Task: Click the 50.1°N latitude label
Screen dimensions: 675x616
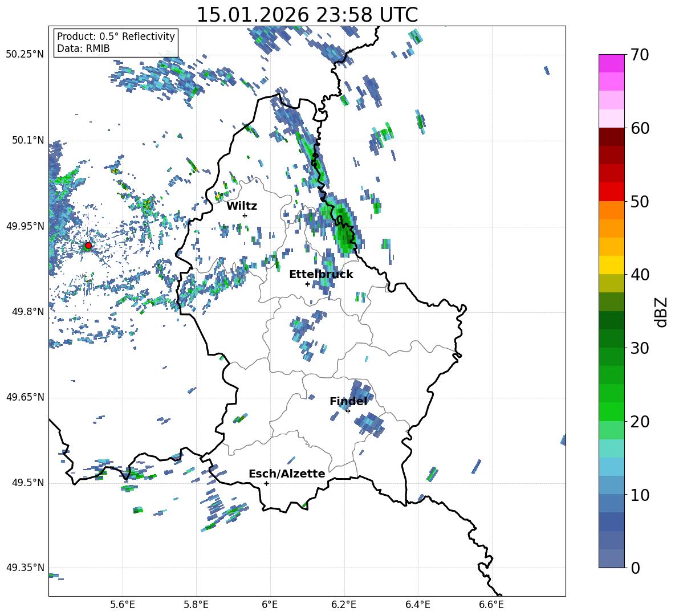Action: [x=28, y=140]
